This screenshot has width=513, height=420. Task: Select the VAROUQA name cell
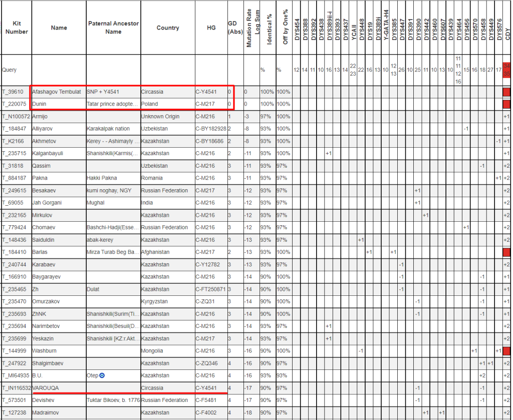tap(46, 388)
